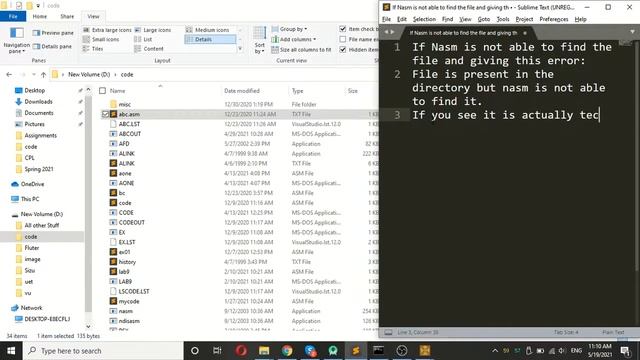Image resolution: width=640 pixels, height=360 pixels.
Task: Toggle Sublime side bar status icon
Action: [388, 332]
